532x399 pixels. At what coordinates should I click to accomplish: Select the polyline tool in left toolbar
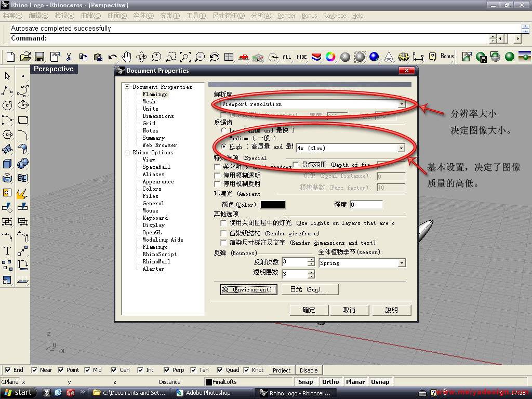coord(7,90)
